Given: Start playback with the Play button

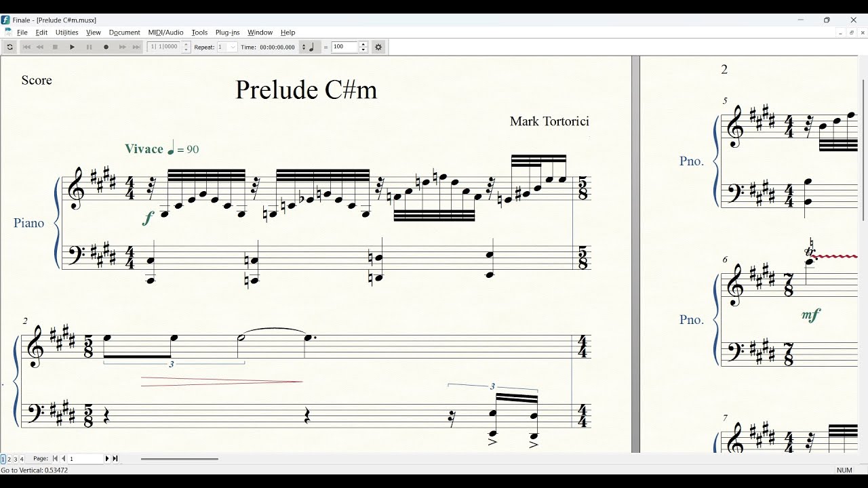Looking at the screenshot, I should coord(73,47).
